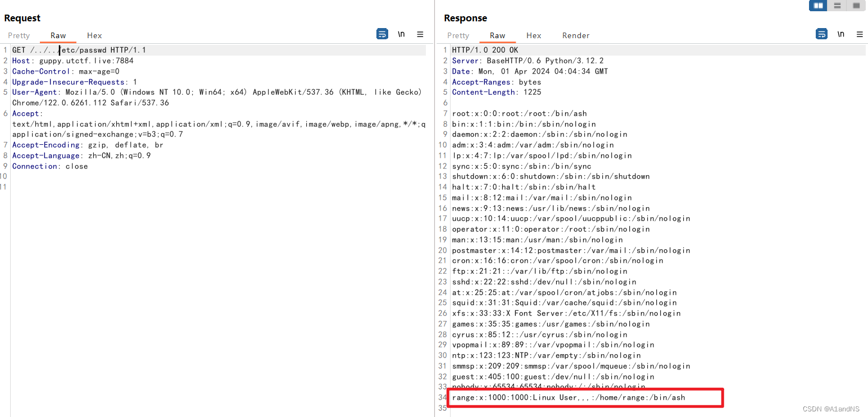The image size is (868, 417).
Task: Click Accept-Language: zh-CN header line
Action: coord(81,155)
